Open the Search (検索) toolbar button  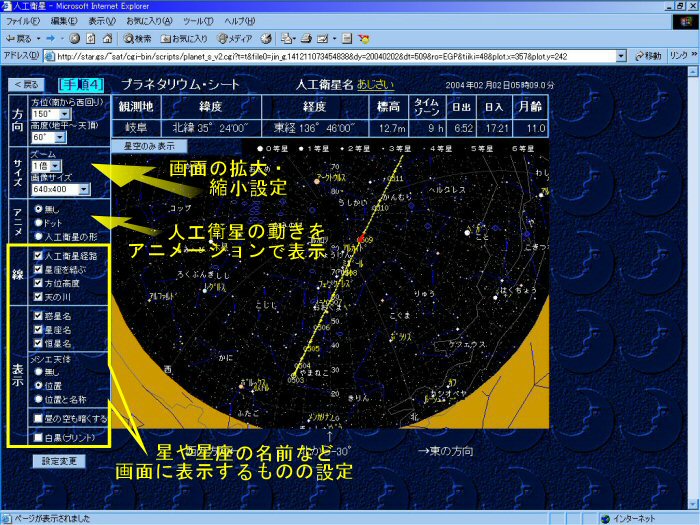[138, 39]
